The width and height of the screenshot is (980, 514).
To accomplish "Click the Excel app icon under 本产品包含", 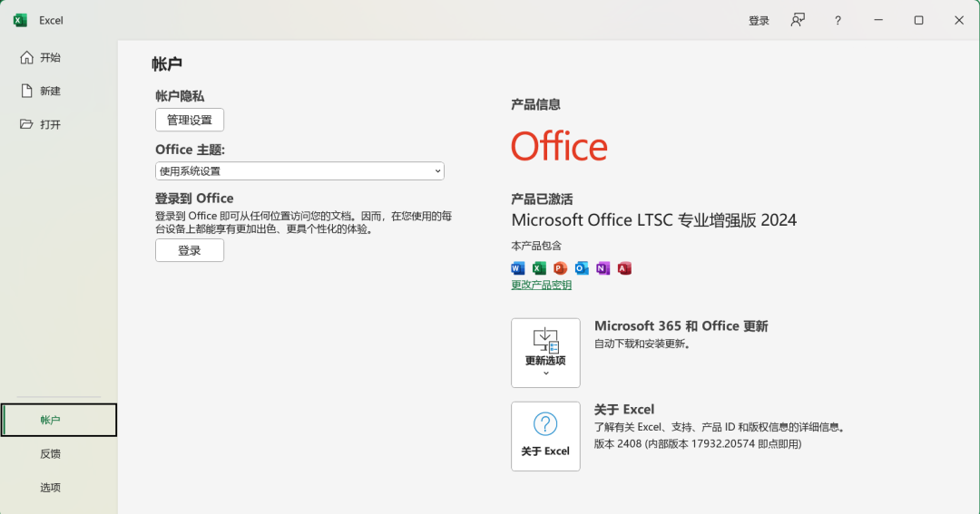I will (x=539, y=268).
